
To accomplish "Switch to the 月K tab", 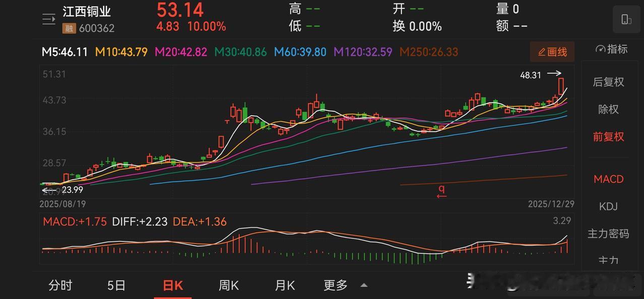I will (x=285, y=285).
